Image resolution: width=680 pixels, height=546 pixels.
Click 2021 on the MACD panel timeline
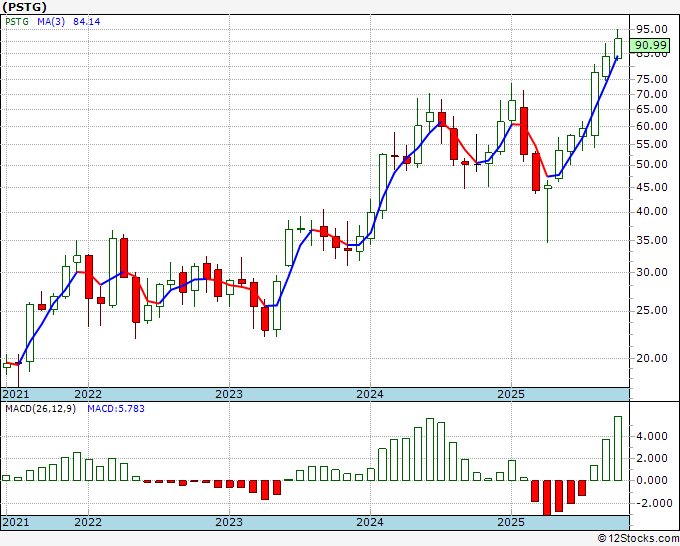tap(16, 522)
